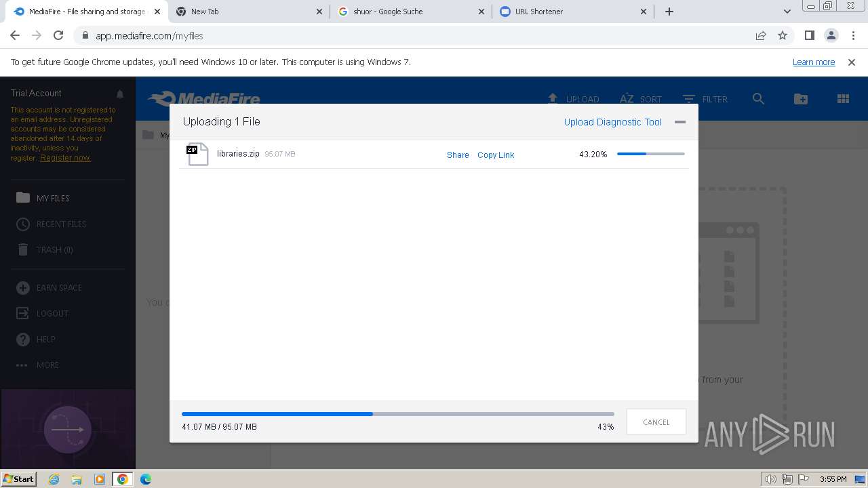Click the share page icon in address bar
This screenshot has width=868, height=488.
(761, 36)
